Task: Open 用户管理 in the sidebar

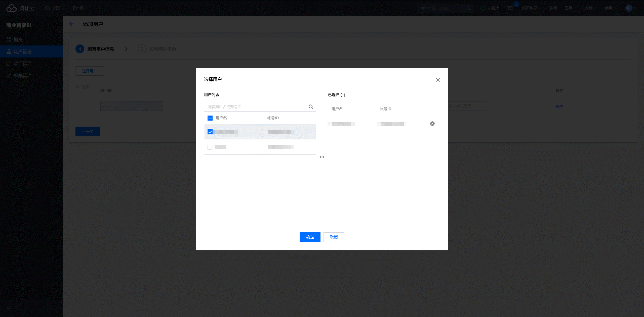Action: pyautogui.click(x=23, y=51)
